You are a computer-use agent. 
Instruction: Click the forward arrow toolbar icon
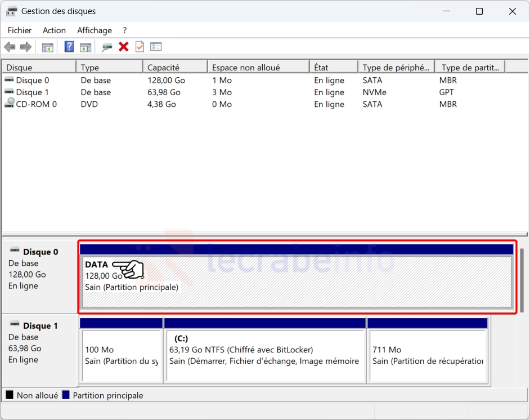coord(25,47)
